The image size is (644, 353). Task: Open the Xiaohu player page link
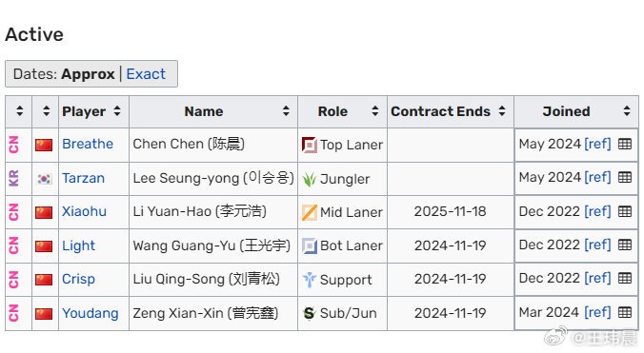pyautogui.click(x=84, y=211)
